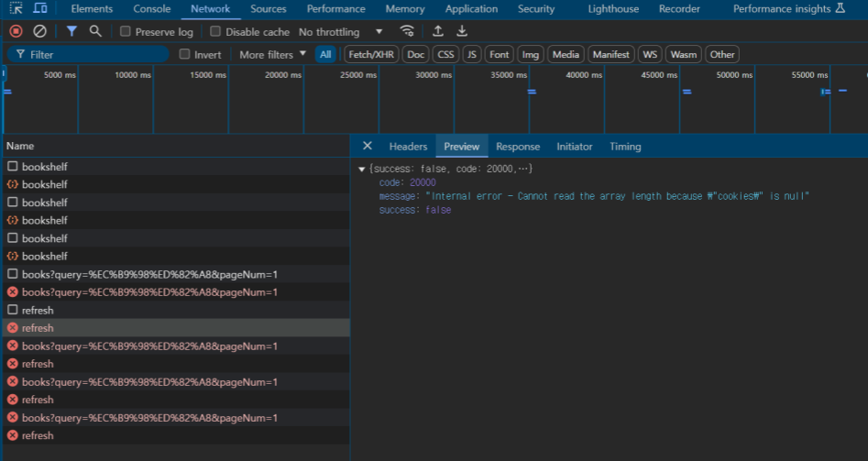Filter requests by Other
This screenshot has width=868, height=461.
click(722, 54)
